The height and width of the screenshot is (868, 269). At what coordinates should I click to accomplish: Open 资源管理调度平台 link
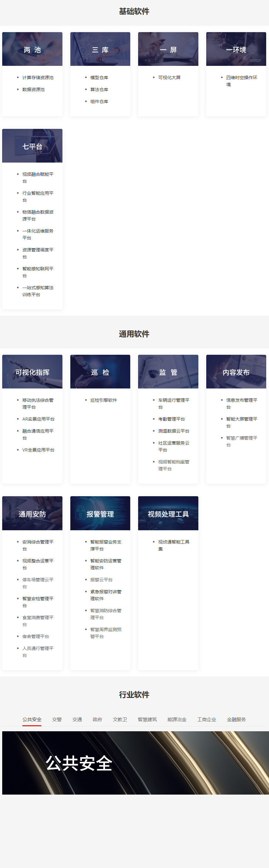pyautogui.click(x=38, y=253)
